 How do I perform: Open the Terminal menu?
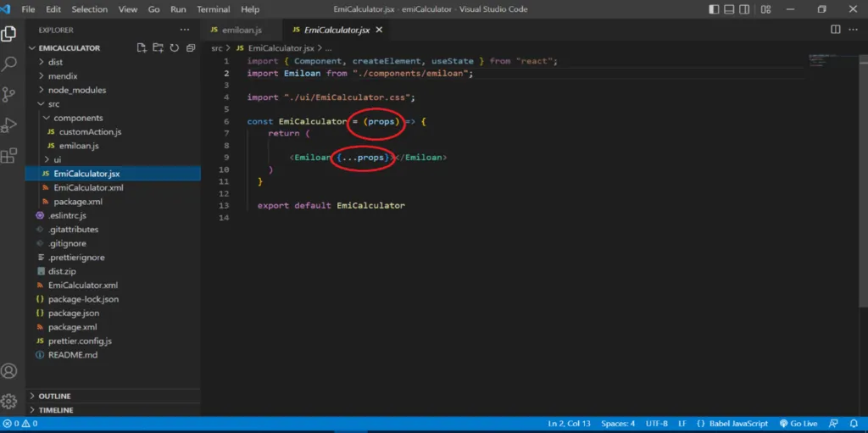click(214, 8)
